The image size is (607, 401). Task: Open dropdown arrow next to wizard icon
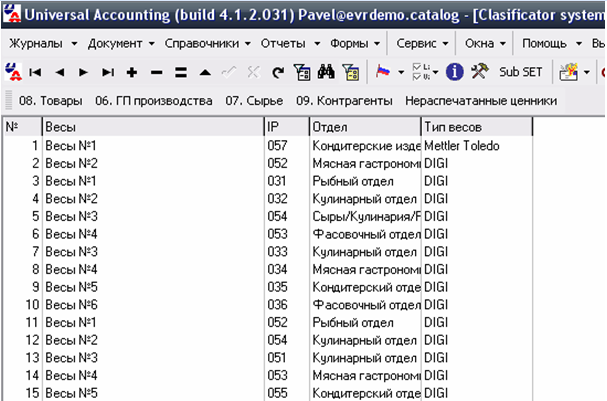click(x=587, y=72)
